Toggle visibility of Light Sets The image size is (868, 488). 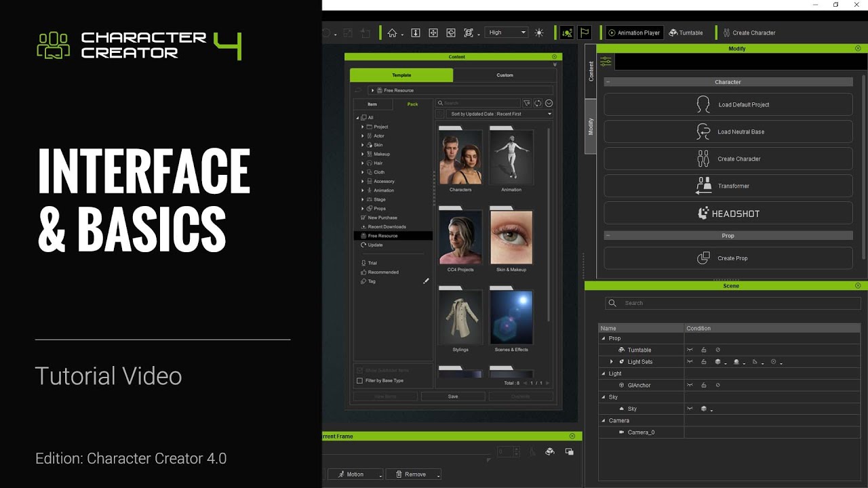click(690, 362)
